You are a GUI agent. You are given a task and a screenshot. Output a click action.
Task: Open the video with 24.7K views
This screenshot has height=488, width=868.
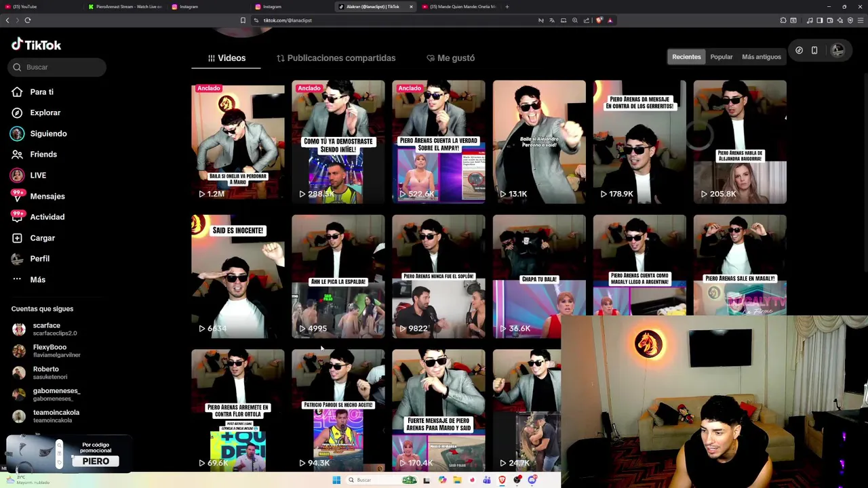pos(527,410)
